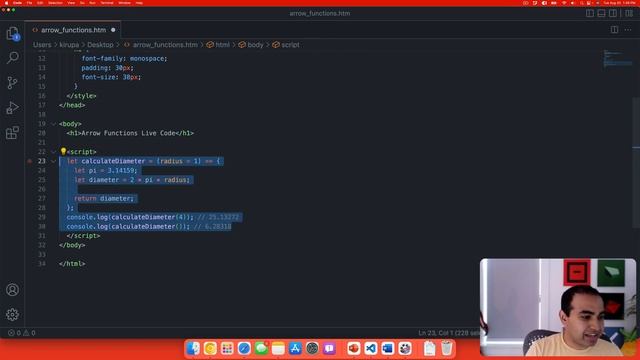
Task: Open Notes from the Dock
Action: (278, 348)
